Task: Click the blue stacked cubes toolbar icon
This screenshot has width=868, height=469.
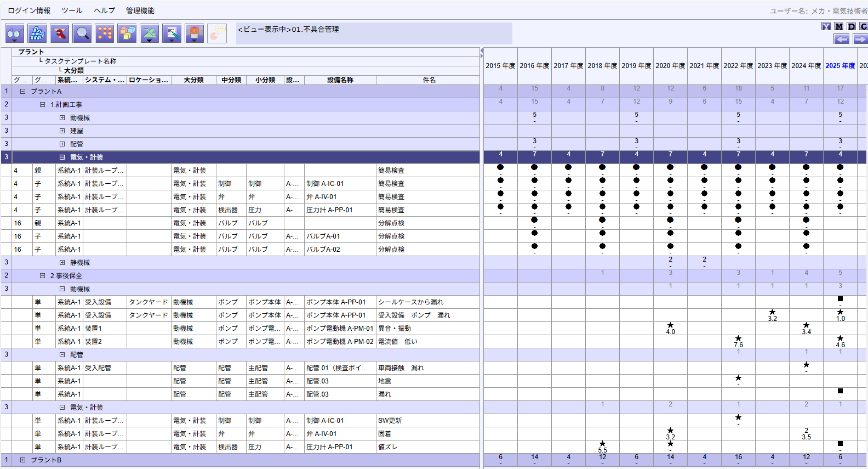Action: click(37, 33)
